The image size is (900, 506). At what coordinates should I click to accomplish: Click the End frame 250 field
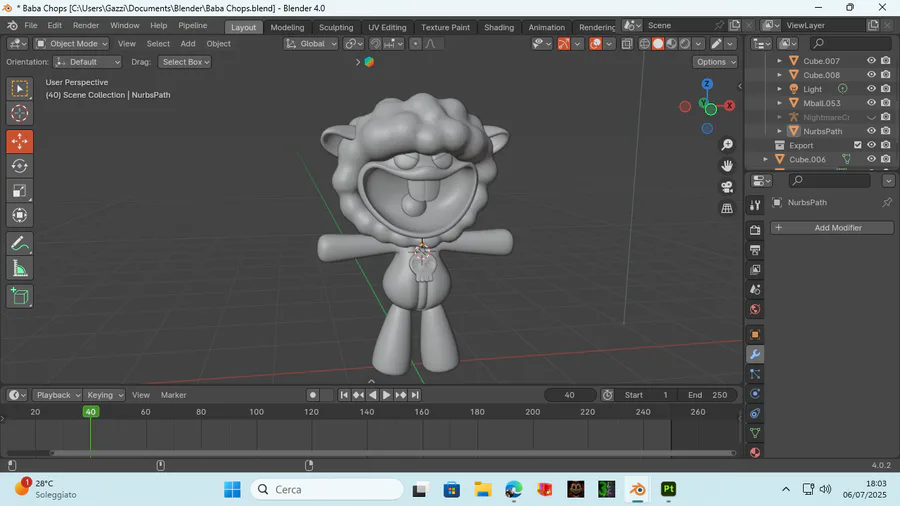click(x=707, y=395)
